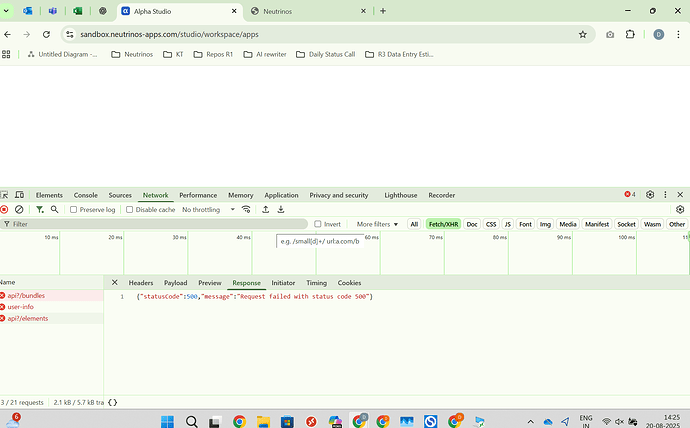
Task: Open the network search magnifier icon
Action: [55, 209]
